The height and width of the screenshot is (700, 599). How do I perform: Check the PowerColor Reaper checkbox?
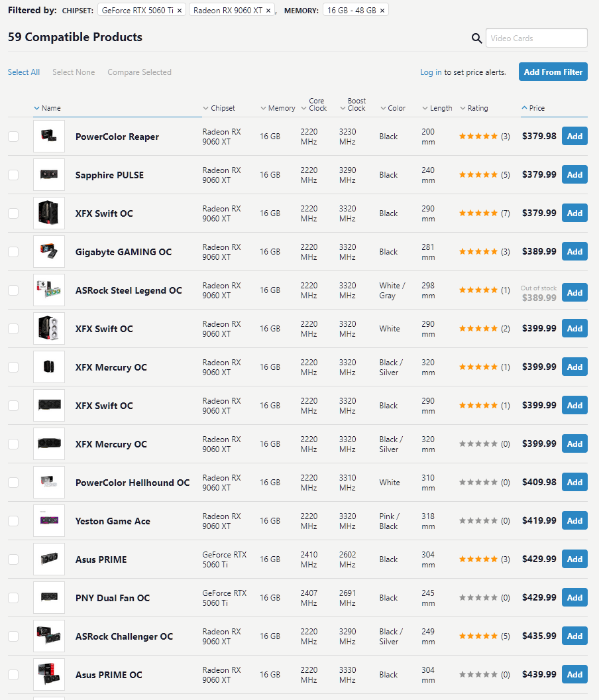point(13,137)
